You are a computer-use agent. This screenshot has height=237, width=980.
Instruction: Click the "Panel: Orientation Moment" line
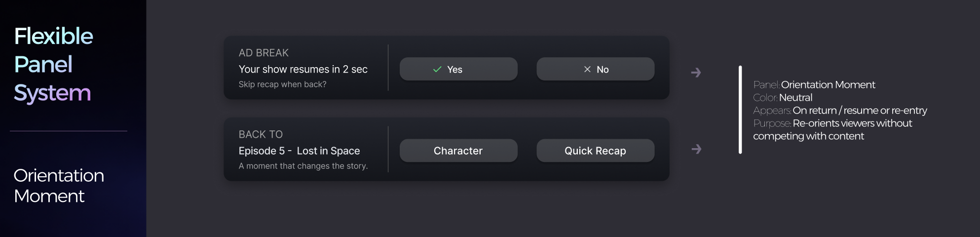pyautogui.click(x=814, y=85)
